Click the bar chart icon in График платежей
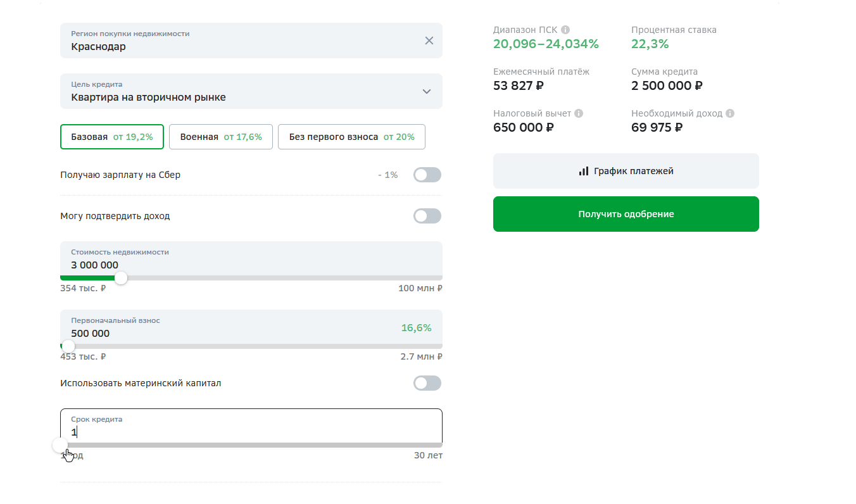This screenshot has height=504, width=856. (x=584, y=171)
